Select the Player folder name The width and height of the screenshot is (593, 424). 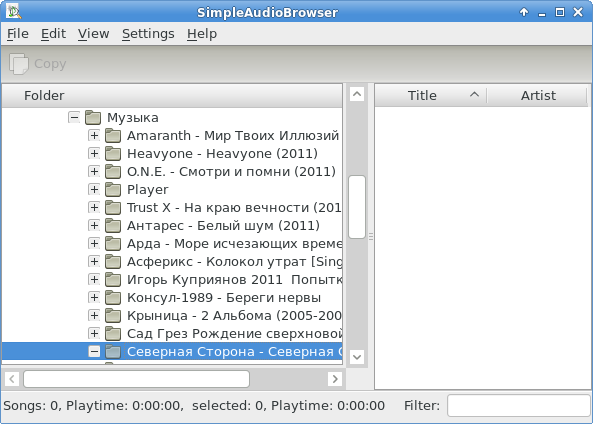pyautogui.click(x=148, y=189)
